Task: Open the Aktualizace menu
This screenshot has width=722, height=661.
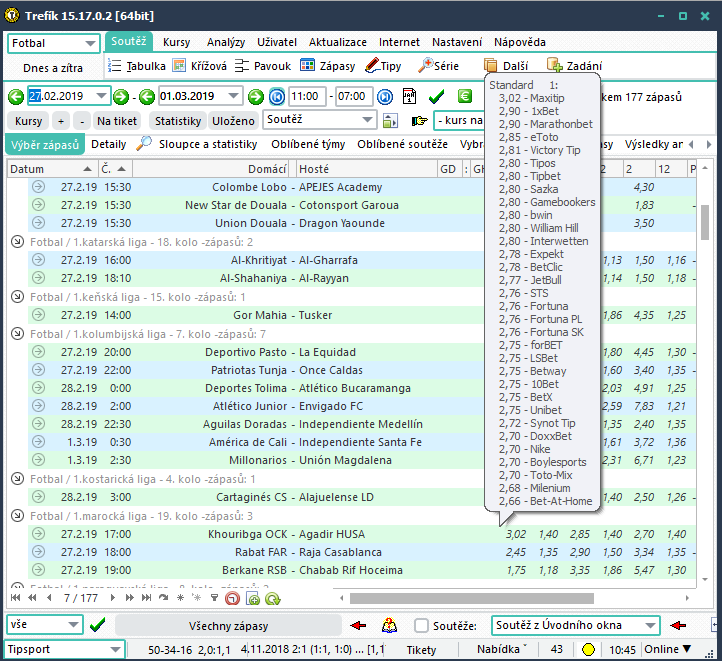Action: (x=338, y=42)
